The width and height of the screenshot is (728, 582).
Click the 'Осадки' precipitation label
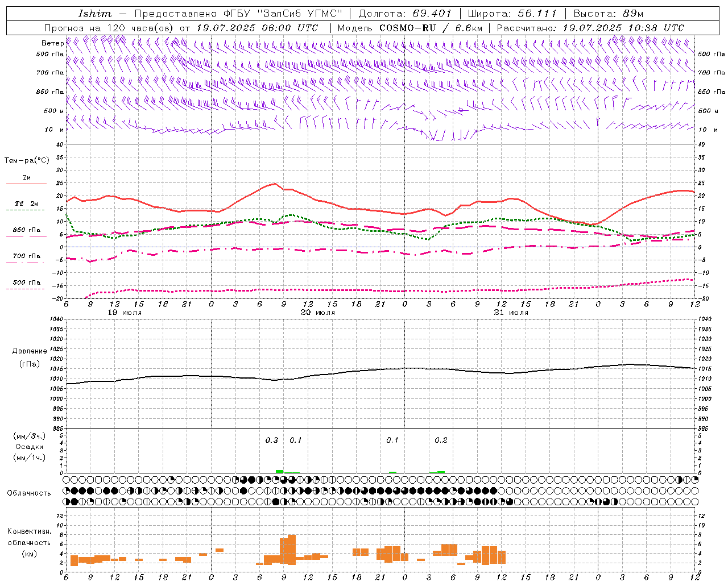[x=30, y=447]
